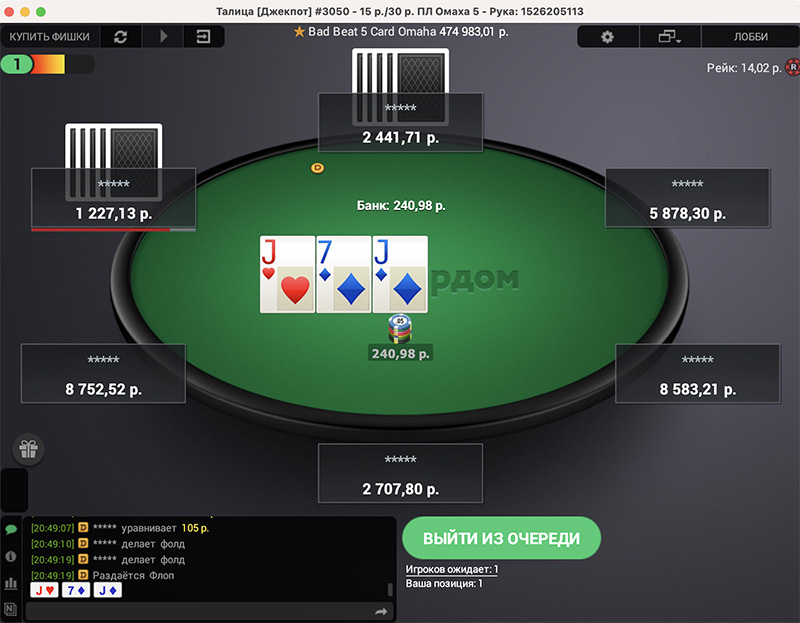This screenshot has width=800, height=623.
Task: Click the refresh arrows icon in top toolbar
Action: 120,37
